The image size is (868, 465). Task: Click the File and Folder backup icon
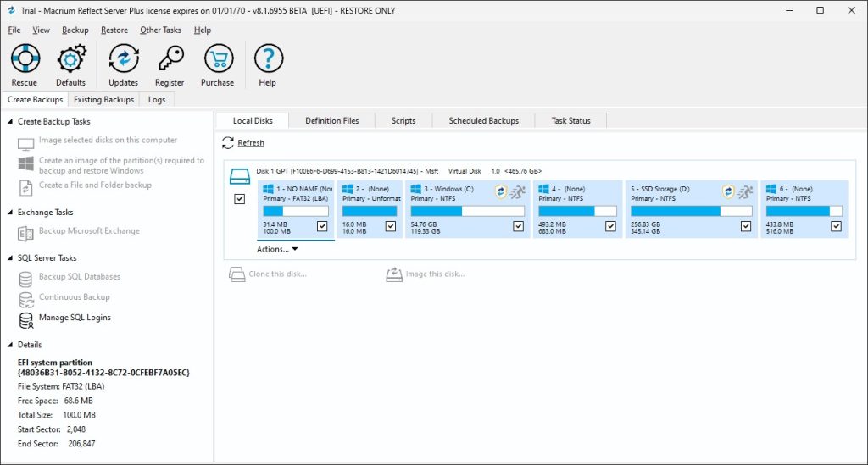click(26, 188)
